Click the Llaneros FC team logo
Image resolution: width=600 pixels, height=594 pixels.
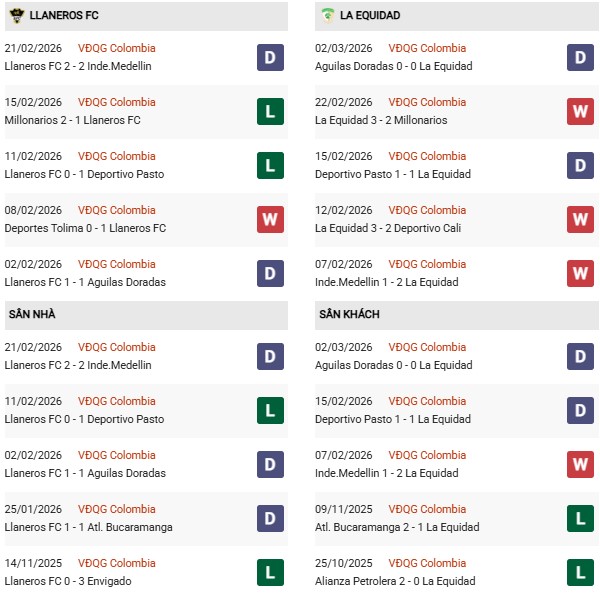16,16
